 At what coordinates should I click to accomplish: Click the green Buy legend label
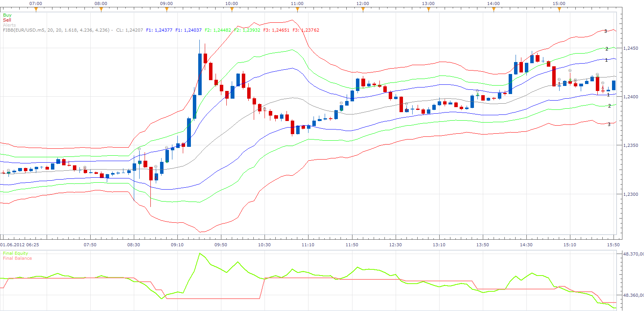[7, 15]
